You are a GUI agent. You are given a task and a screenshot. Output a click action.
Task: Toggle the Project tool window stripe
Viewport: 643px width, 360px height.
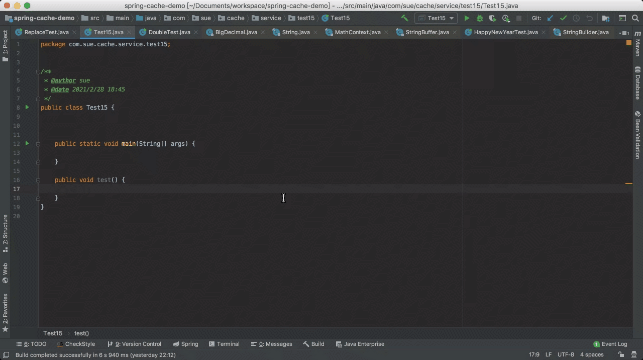tap(5, 46)
